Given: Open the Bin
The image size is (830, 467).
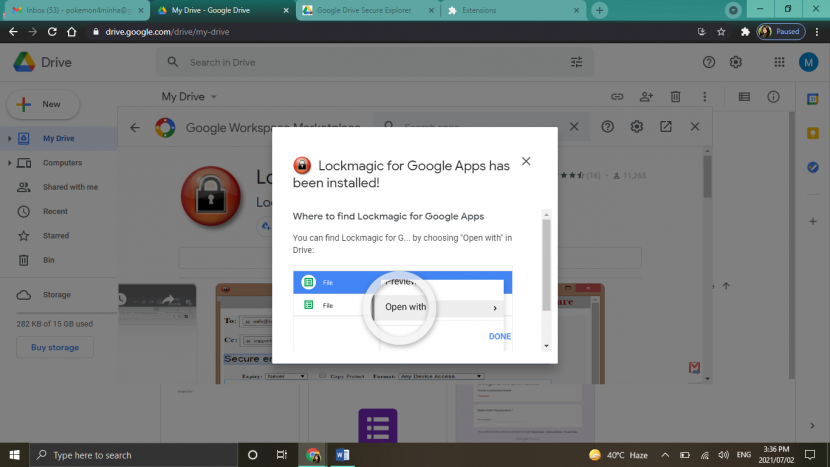Looking at the screenshot, I should (x=49, y=260).
